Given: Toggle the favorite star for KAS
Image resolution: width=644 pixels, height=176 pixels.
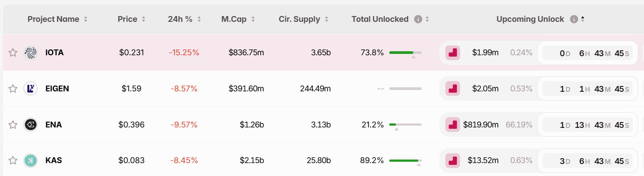Looking at the screenshot, I should pos(13,160).
